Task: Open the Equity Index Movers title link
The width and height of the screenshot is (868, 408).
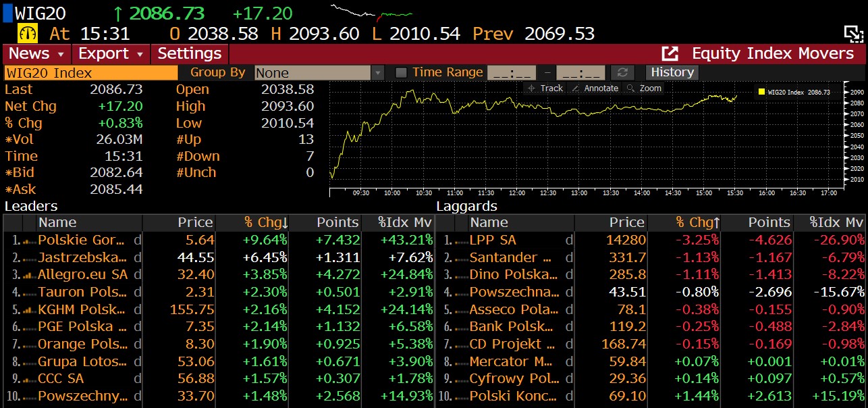Action: click(773, 53)
